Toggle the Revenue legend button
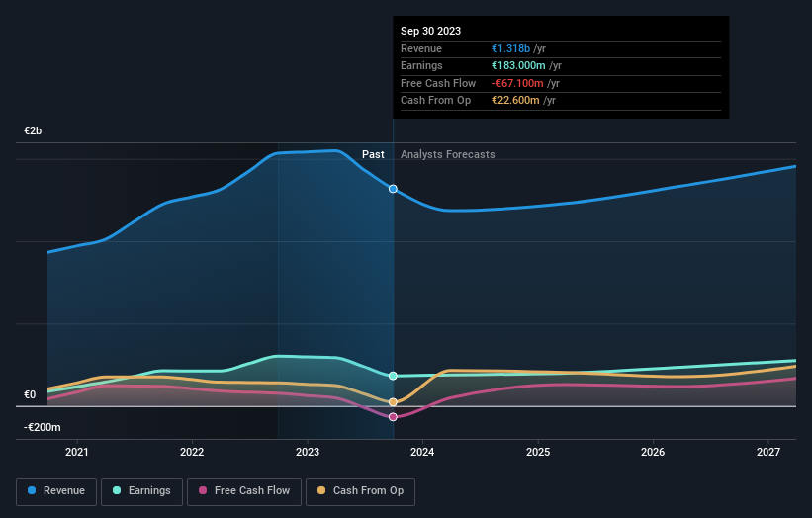The height and width of the screenshot is (518, 812). [56, 491]
